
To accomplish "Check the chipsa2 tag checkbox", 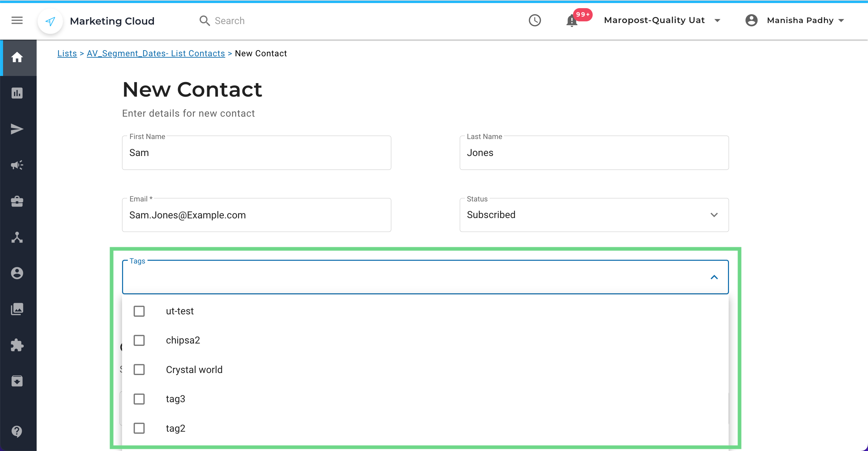I will 139,340.
